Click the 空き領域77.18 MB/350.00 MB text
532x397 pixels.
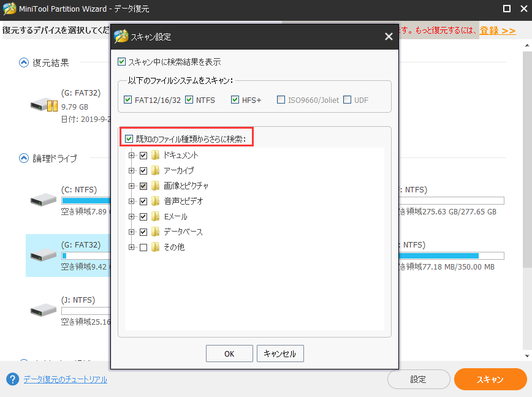[x=446, y=267]
